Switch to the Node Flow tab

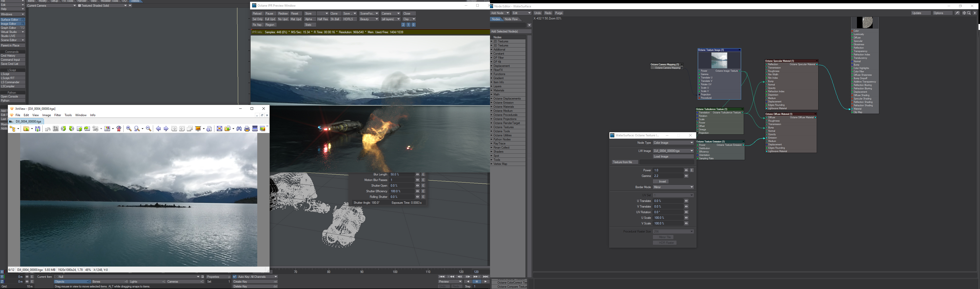point(511,19)
